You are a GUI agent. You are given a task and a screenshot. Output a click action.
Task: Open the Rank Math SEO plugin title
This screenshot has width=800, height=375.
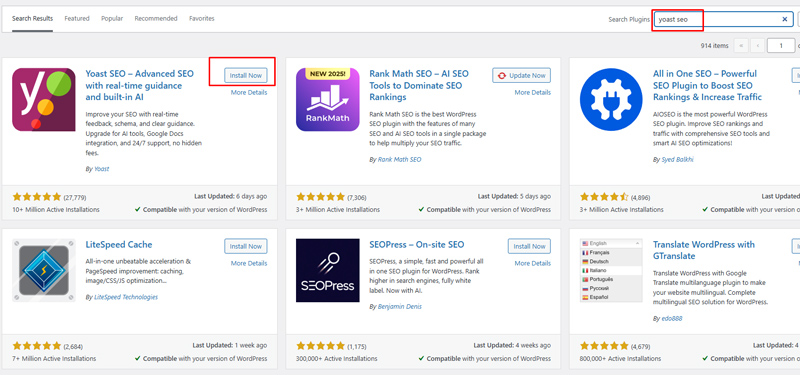tap(419, 85)
